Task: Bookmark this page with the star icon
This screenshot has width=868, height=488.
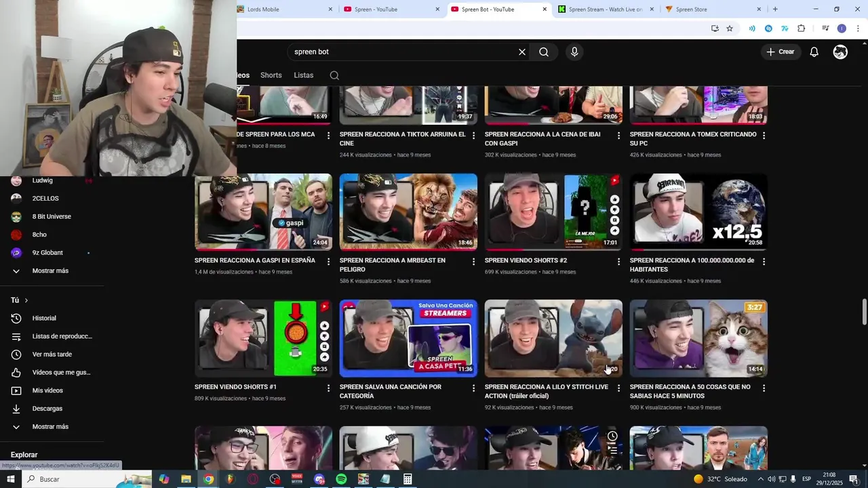Action: pos(730,28)
